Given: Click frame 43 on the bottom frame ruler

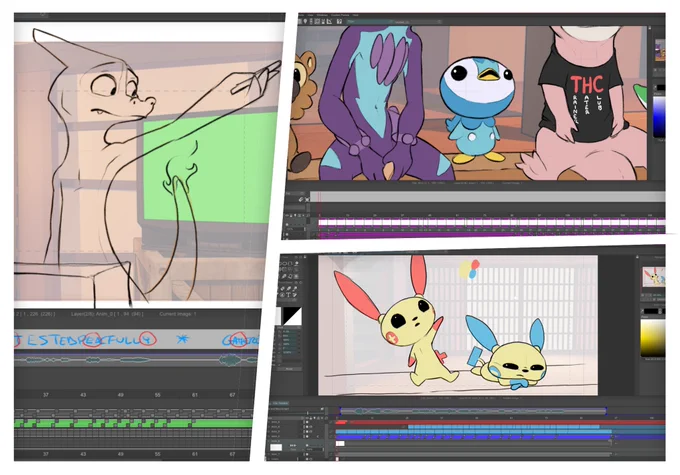Looking at the screenshot, I should pos(83,454).
